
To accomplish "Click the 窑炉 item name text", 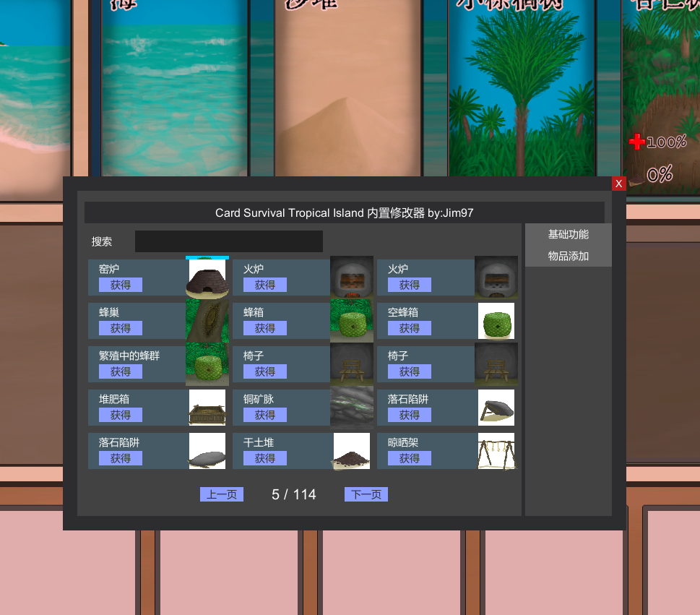I will point(109,269).
